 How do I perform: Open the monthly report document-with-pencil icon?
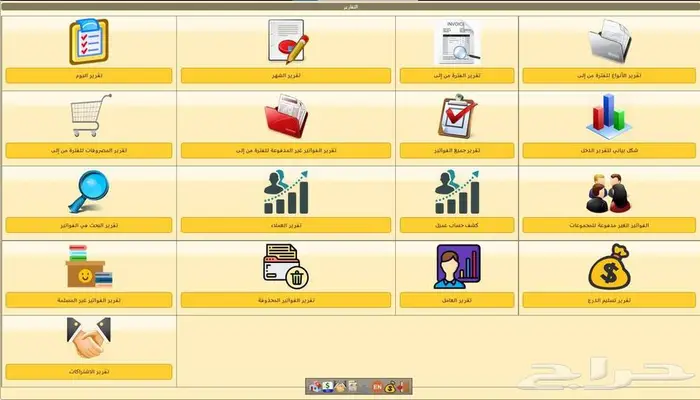tap(286, 42)
